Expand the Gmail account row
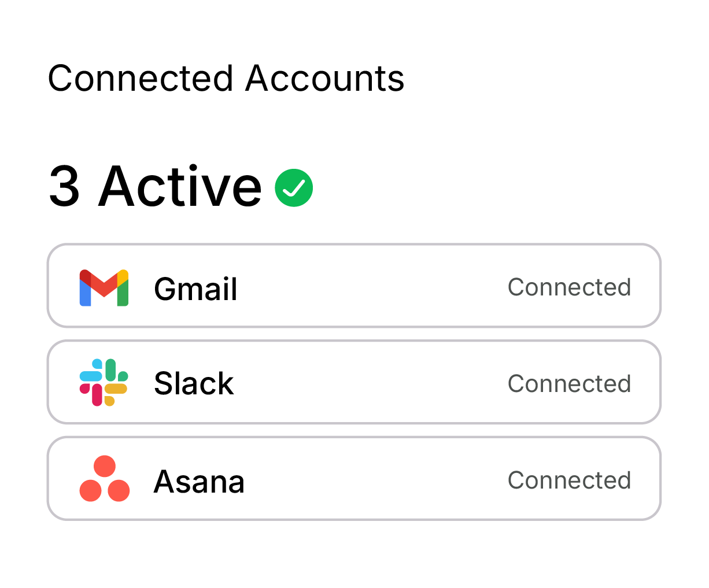 (354, 286)
